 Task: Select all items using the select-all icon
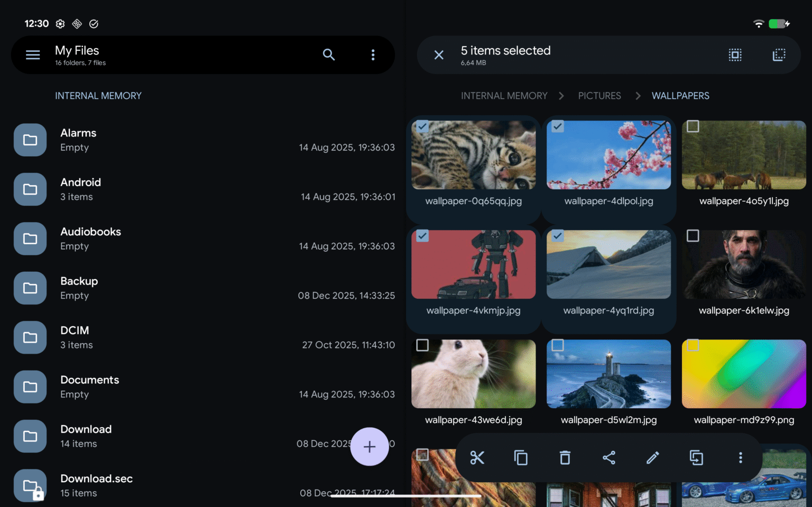[735, 54]
